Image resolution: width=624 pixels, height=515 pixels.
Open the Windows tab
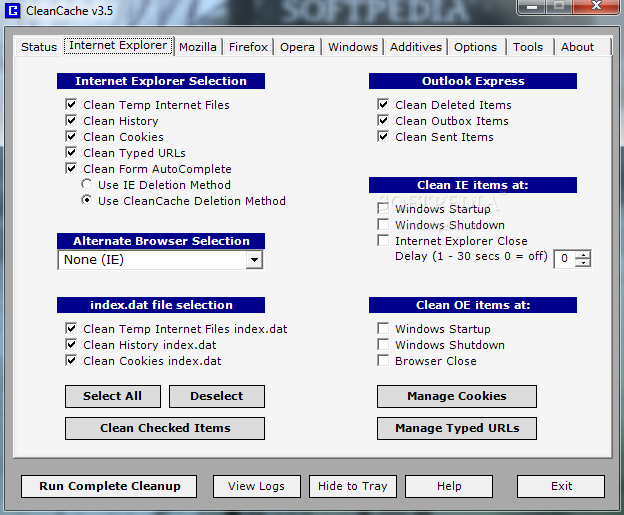[x=353, y=47]
